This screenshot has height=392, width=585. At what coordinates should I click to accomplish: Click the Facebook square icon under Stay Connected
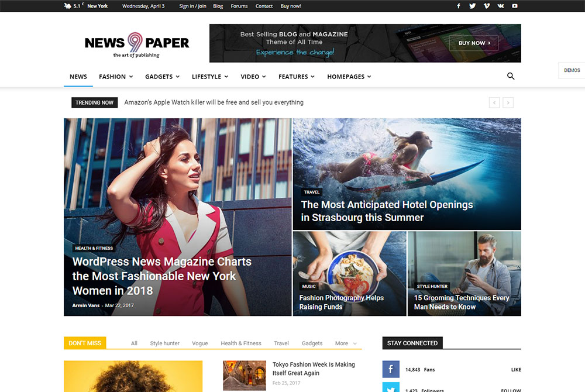tap(391, 369)
